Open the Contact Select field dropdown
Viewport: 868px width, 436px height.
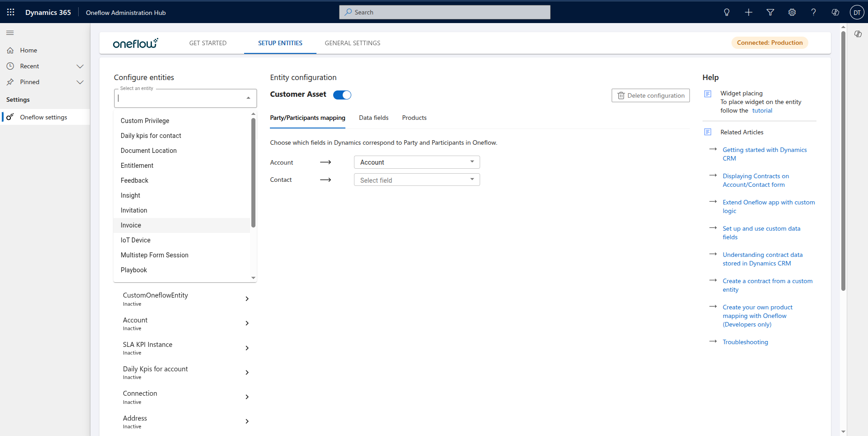pyautogui.click(x=417, y=180)
